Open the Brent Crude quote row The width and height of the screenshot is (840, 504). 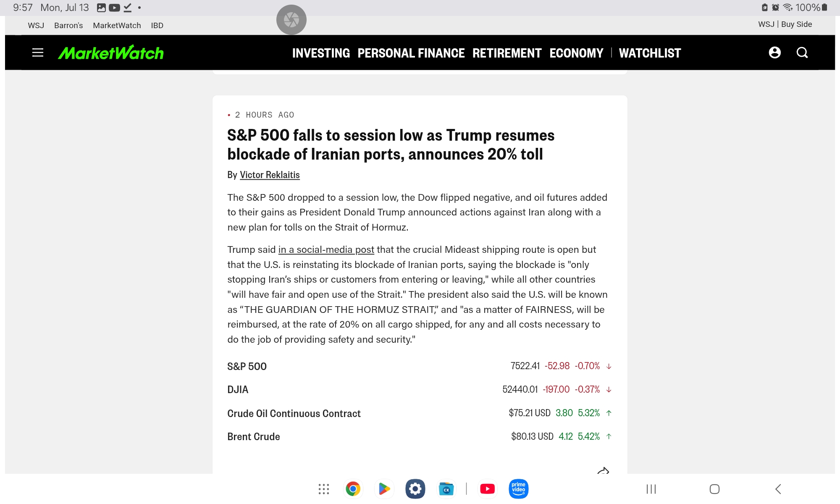(420, 436)
